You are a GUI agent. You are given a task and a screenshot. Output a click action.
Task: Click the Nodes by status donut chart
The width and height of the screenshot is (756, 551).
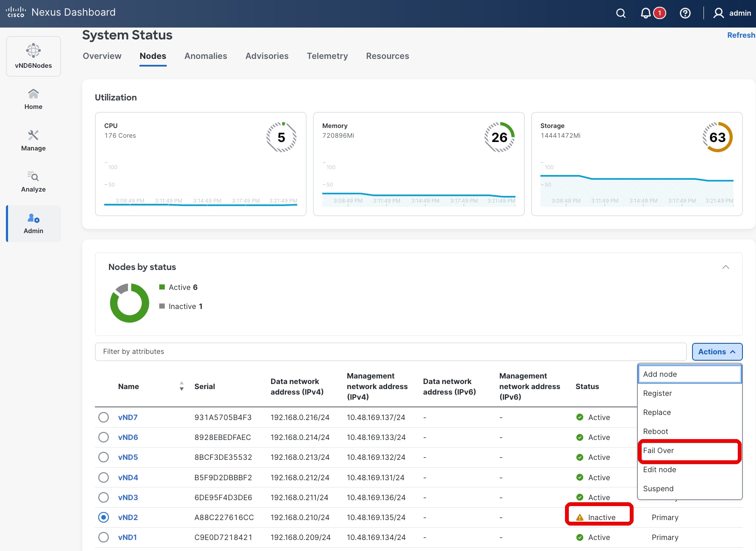tap(130, 303)
